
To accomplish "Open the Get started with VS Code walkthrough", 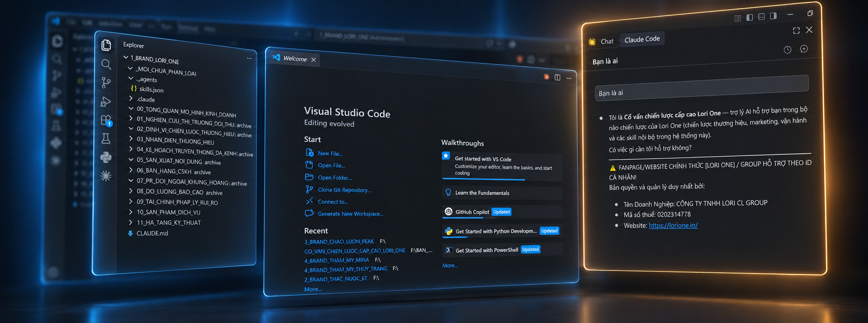I will click(x=502, y=166).
